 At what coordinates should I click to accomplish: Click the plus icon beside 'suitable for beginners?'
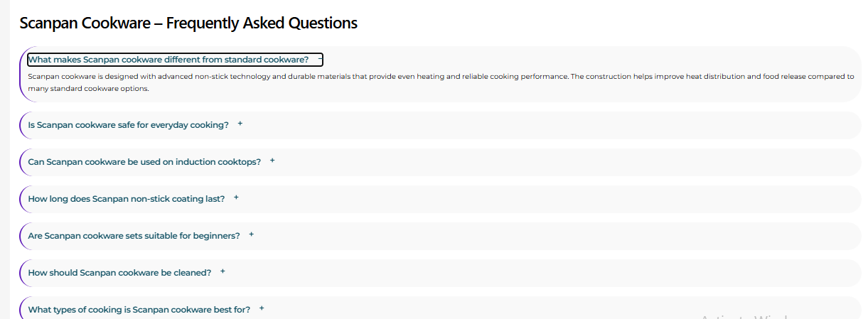point(252,234)
